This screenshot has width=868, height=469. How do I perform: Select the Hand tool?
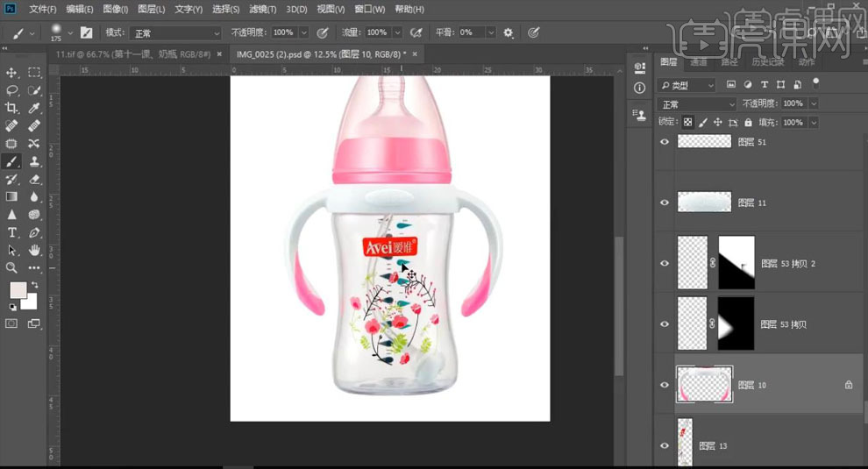pos(34,251)
